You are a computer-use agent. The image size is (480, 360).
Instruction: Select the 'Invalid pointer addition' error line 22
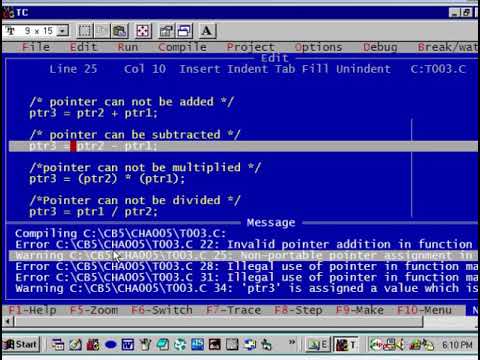point(244,244)
